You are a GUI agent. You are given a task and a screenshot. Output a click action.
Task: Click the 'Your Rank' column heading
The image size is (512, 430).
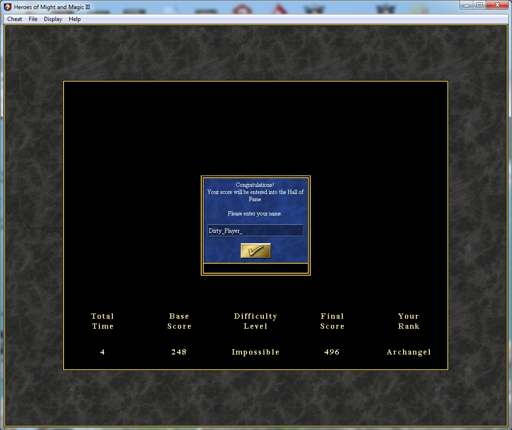409,321
